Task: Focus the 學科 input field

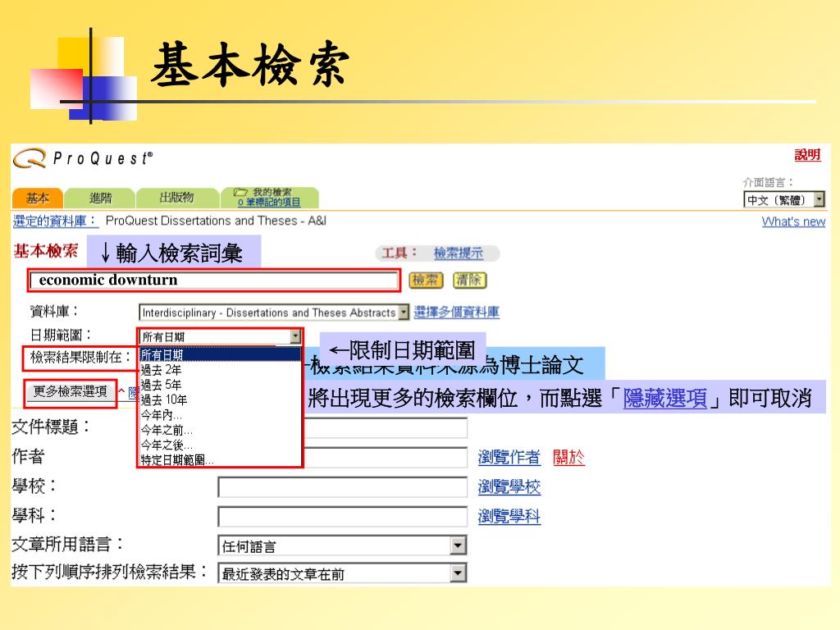Action: coord(342,517)
